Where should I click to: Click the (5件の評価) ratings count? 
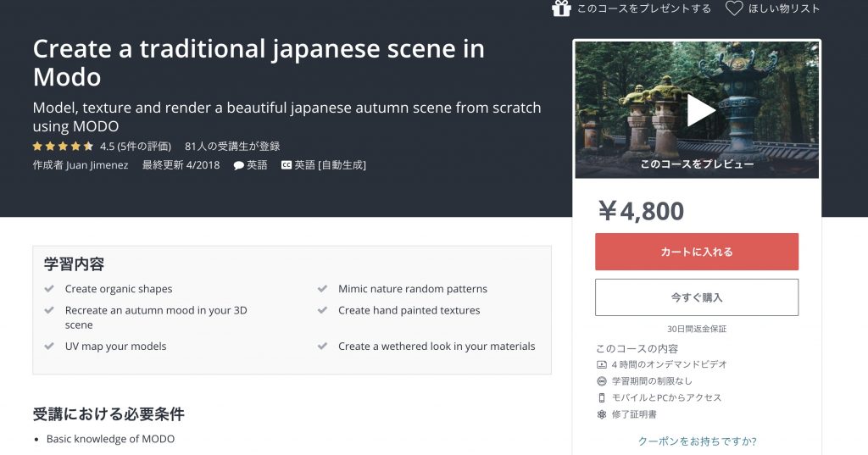[x=144, y=146]
